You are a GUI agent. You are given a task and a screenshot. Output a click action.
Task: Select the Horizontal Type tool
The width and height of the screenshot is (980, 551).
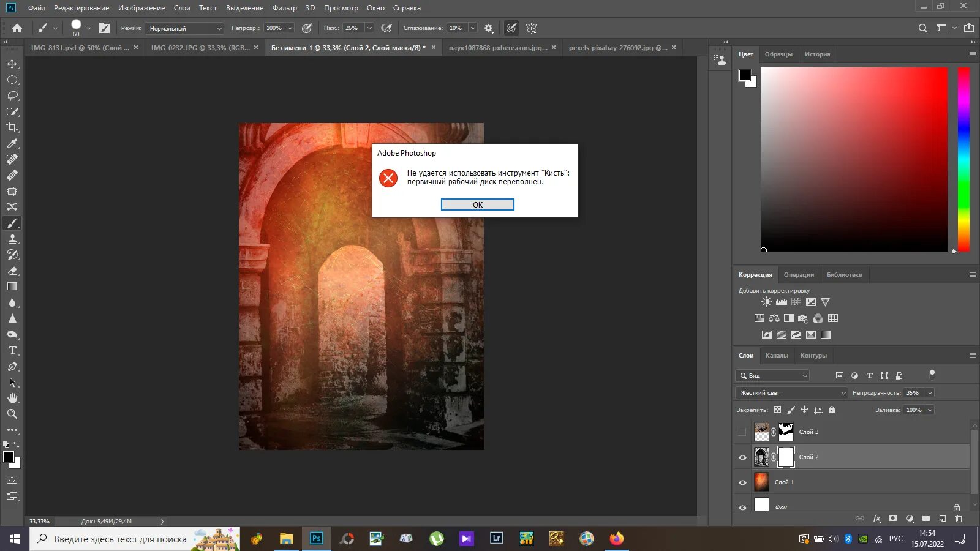tap(12, 351)
